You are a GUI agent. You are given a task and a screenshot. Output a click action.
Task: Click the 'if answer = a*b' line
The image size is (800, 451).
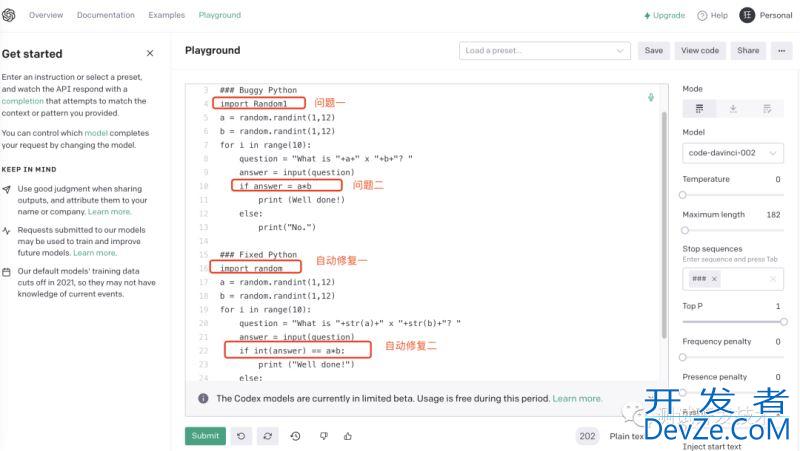276,186
